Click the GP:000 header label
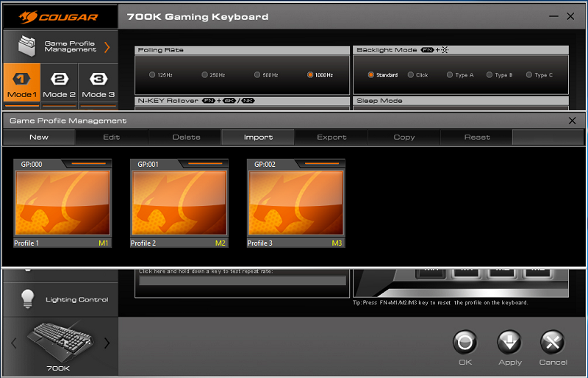588x378 pixels. [x=32, y=165]
